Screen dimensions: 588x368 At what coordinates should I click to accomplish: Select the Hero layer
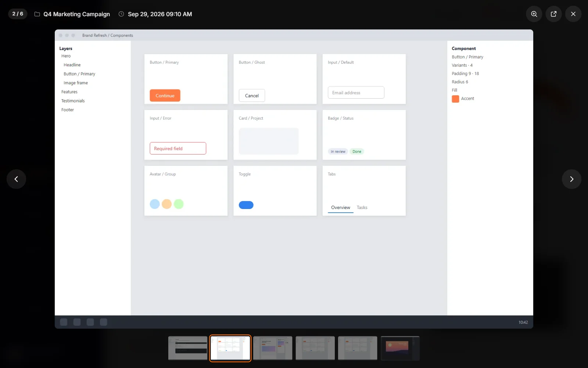click(x=66, y=56)
